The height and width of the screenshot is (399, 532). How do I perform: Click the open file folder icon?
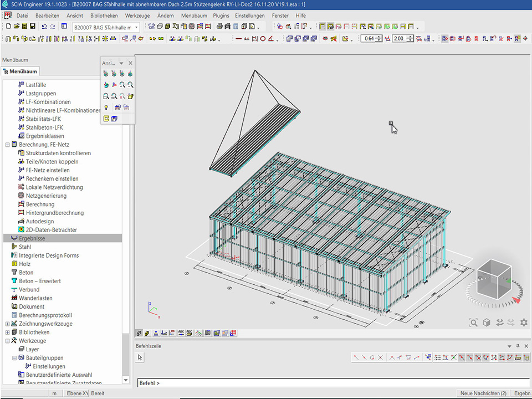click(17, 27)
